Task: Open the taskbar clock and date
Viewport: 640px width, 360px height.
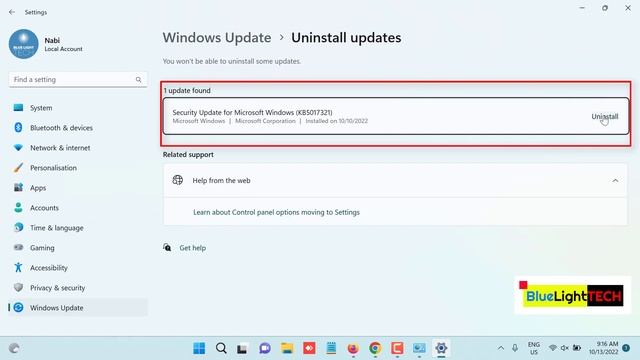Action: pos(603,348)
